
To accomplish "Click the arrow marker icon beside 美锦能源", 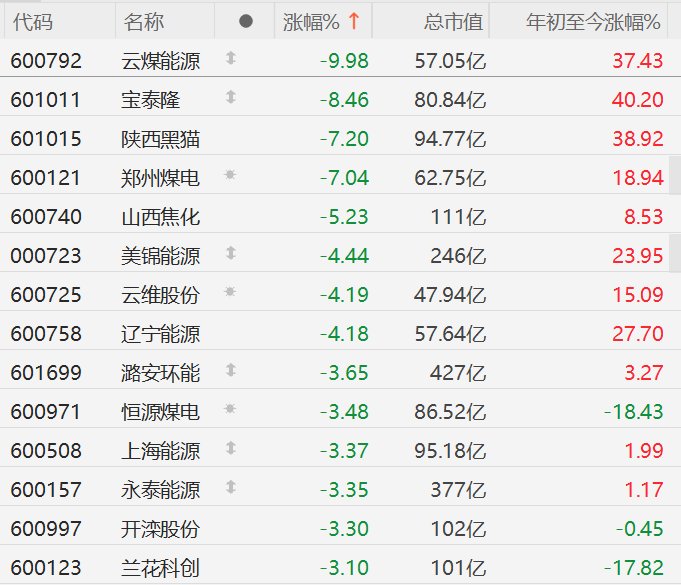I will coord(231,254).
